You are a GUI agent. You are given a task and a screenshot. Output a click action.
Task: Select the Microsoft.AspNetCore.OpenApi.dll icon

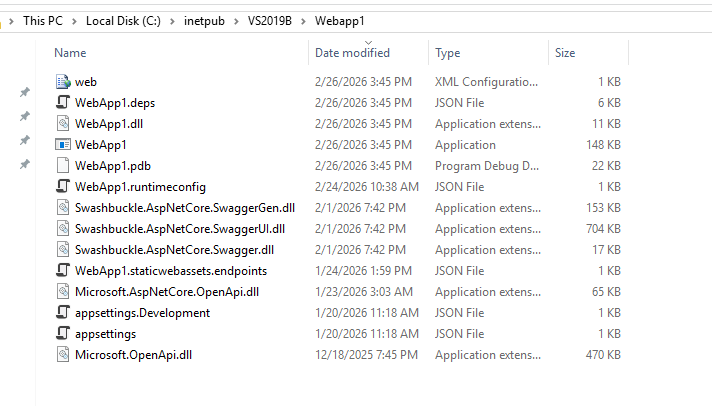(63, 292)
